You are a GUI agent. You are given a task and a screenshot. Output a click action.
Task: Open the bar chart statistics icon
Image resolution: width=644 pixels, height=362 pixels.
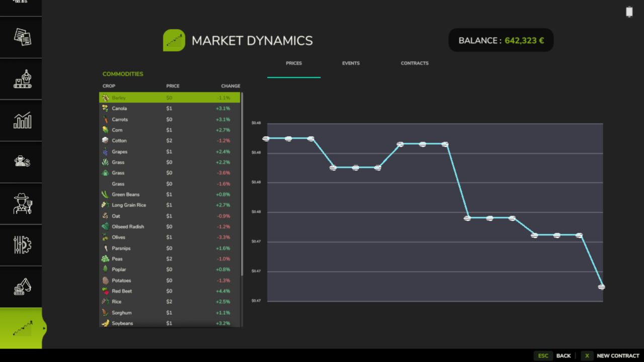coord(22,120)
